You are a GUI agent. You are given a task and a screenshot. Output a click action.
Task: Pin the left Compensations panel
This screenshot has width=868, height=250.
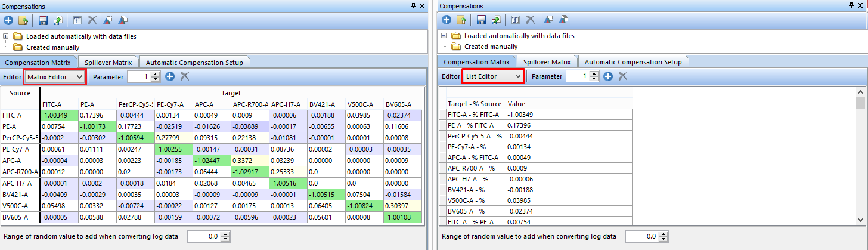414,5
